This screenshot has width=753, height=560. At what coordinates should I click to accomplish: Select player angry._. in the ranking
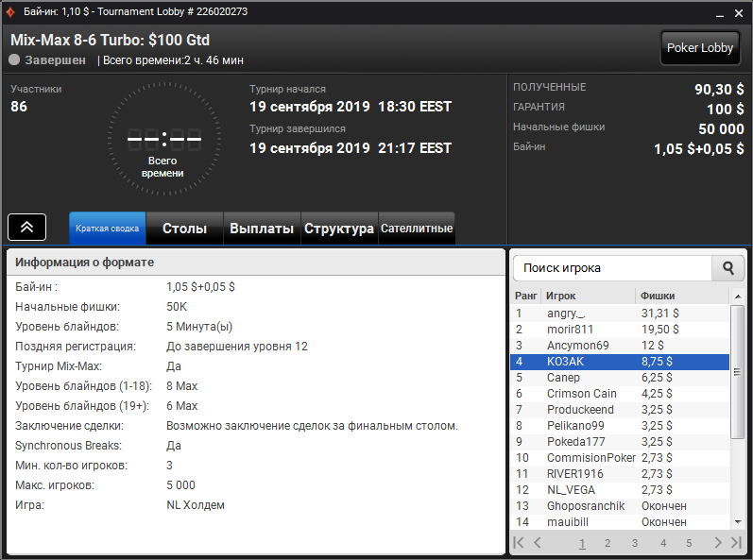click(620, 314)
